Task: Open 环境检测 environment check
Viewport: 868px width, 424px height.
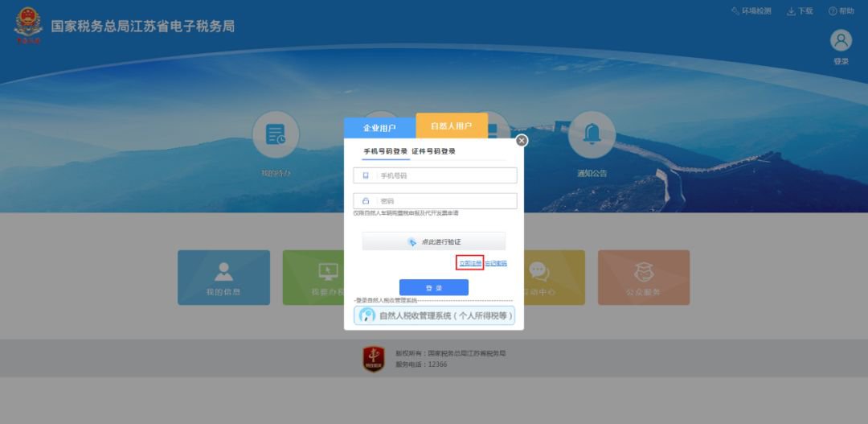Action: coord(751,11)
